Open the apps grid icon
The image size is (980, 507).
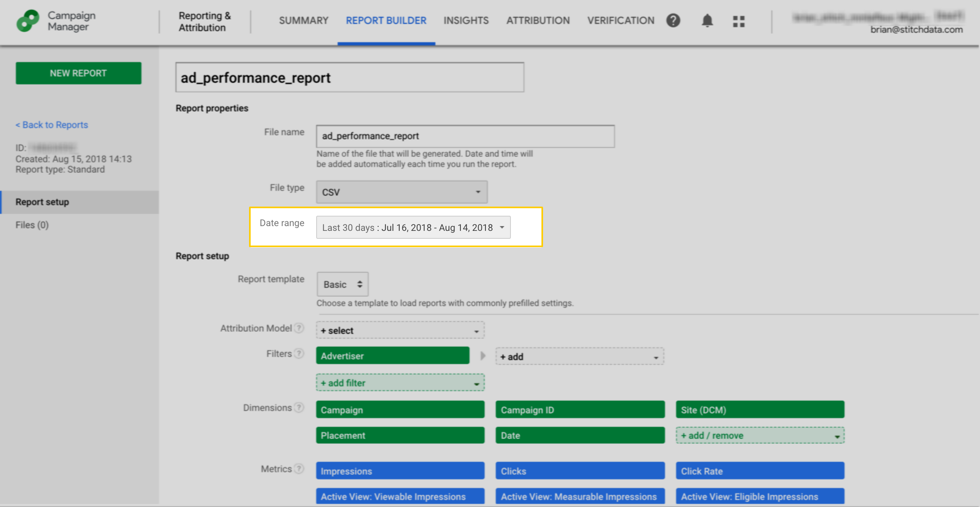738,21
